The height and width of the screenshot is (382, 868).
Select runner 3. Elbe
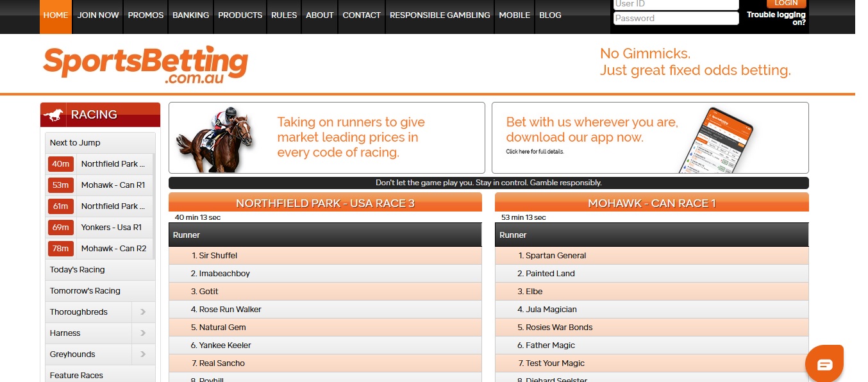tap(652, 292)
